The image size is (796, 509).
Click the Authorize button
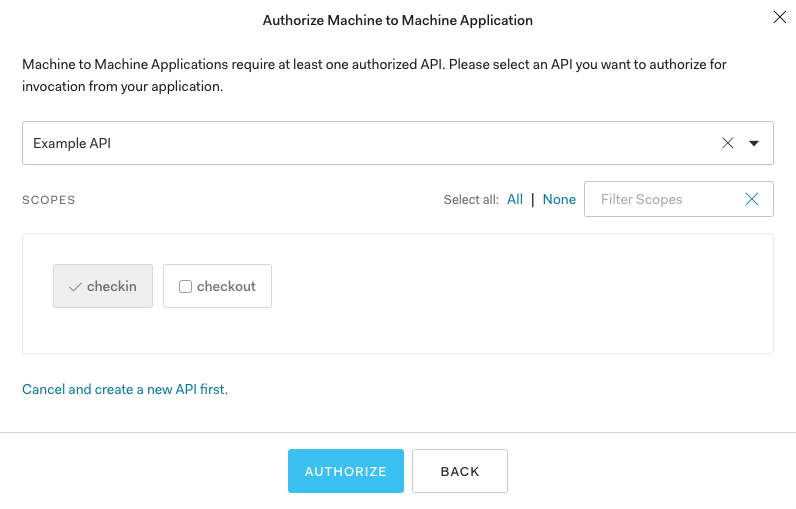[x=346, y=471]
